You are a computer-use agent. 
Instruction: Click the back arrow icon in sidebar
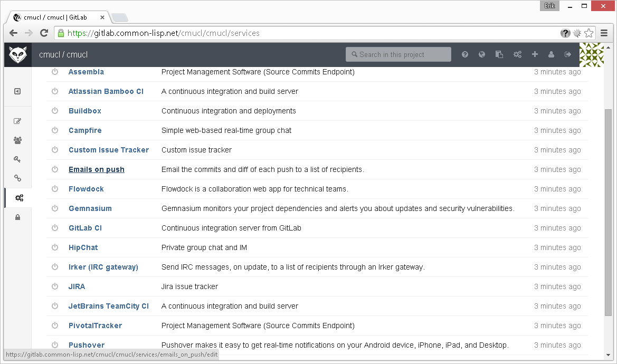[17, 91]
